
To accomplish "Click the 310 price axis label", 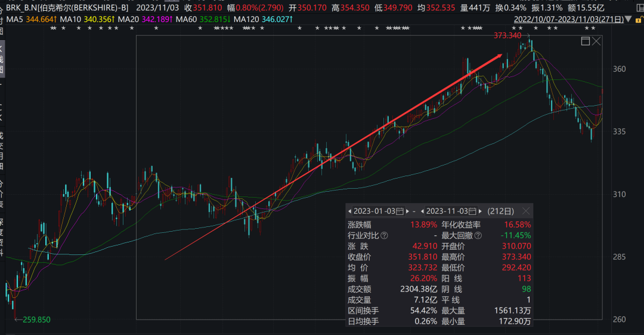I will click(x=620, y=194).
